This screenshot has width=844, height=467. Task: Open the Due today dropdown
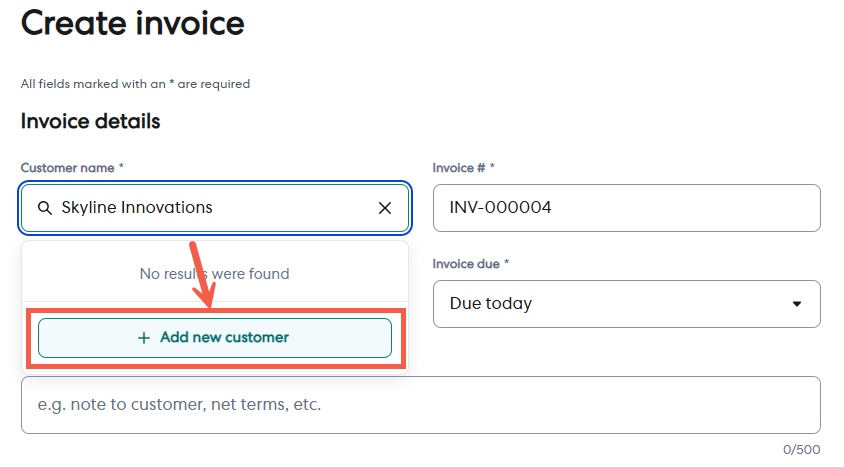[x=626, y=304]
